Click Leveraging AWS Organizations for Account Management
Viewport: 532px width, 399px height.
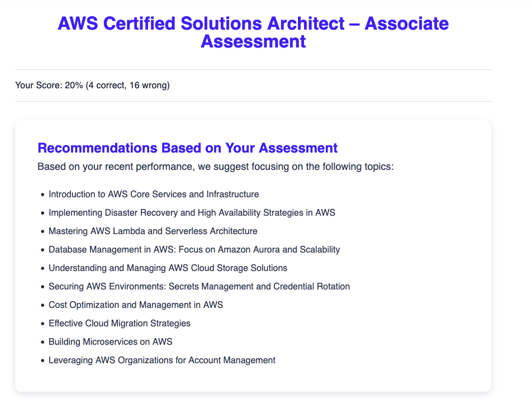pos(162,360)
